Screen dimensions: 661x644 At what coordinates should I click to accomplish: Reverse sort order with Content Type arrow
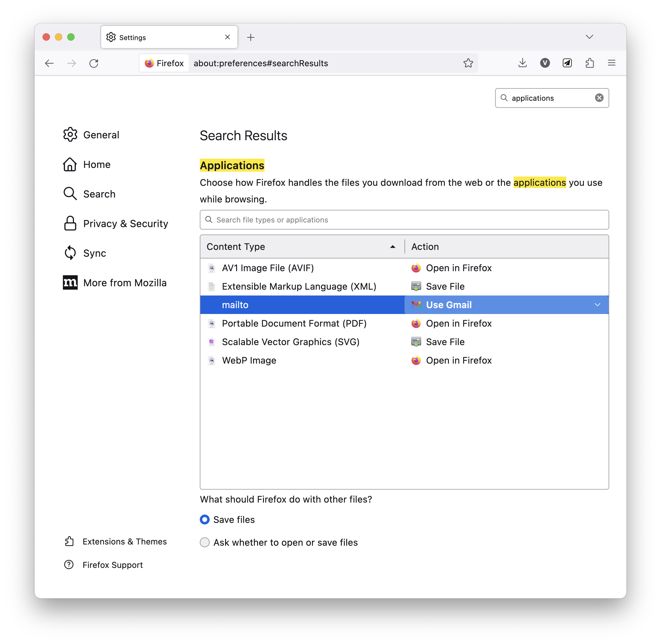(392, 247)
